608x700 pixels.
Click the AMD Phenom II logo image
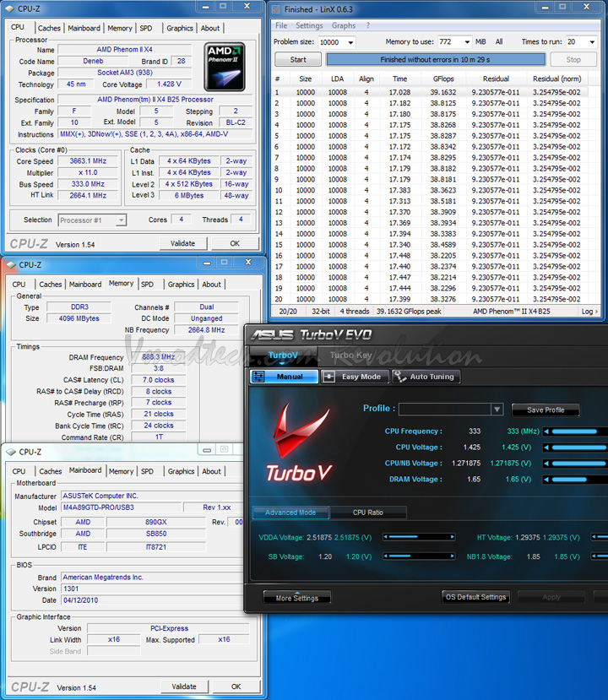(x=225, y=67)
